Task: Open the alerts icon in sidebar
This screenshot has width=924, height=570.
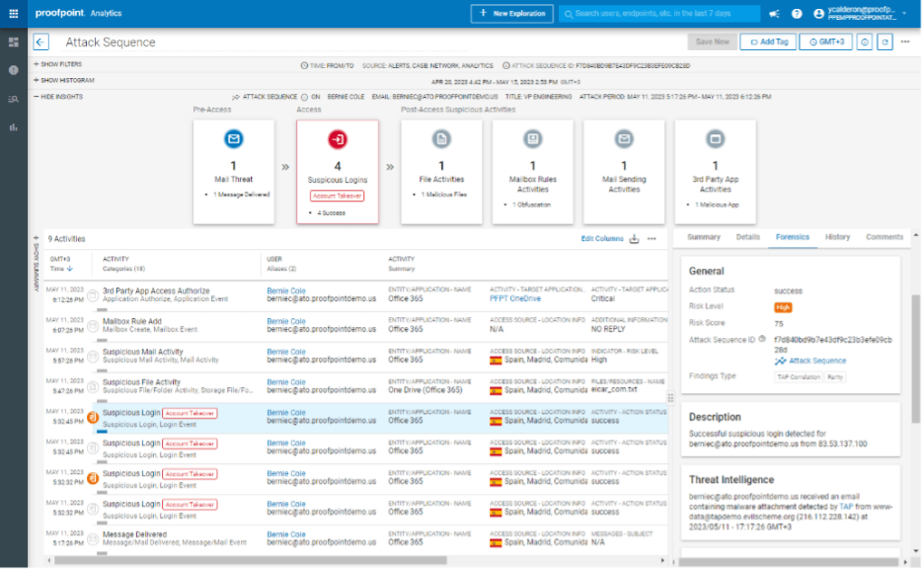Action: point(14,70)
